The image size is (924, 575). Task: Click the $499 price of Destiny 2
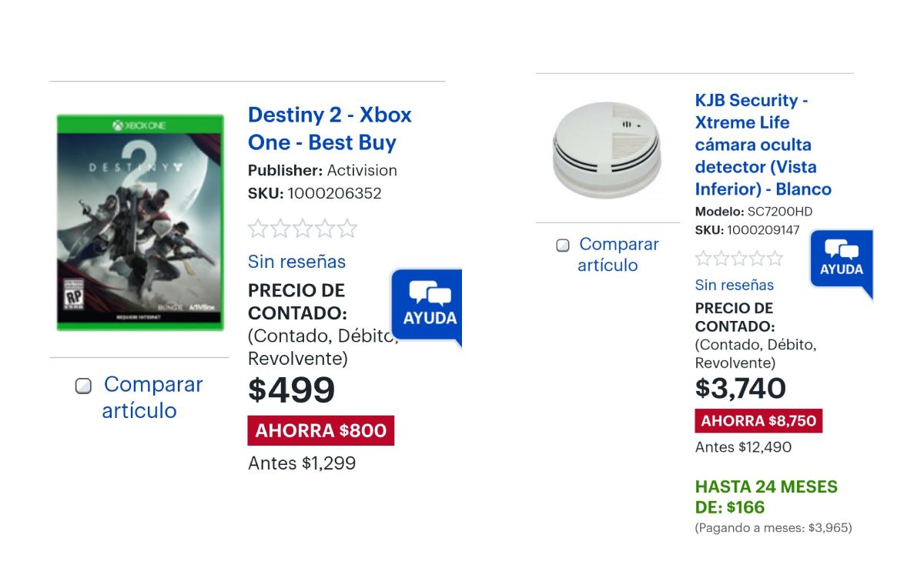[x=292, y=390]
